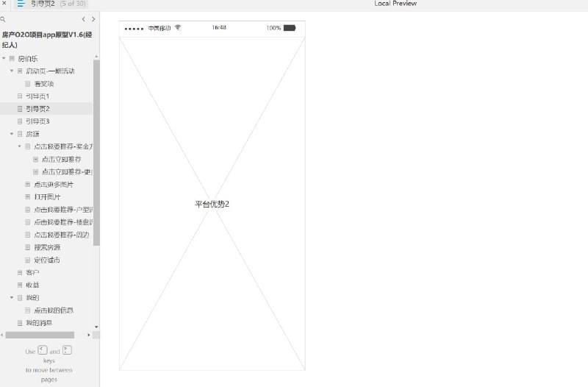Open the 定位城市 page
This screenshot has height=387, width=588.
tap(47, 260)
